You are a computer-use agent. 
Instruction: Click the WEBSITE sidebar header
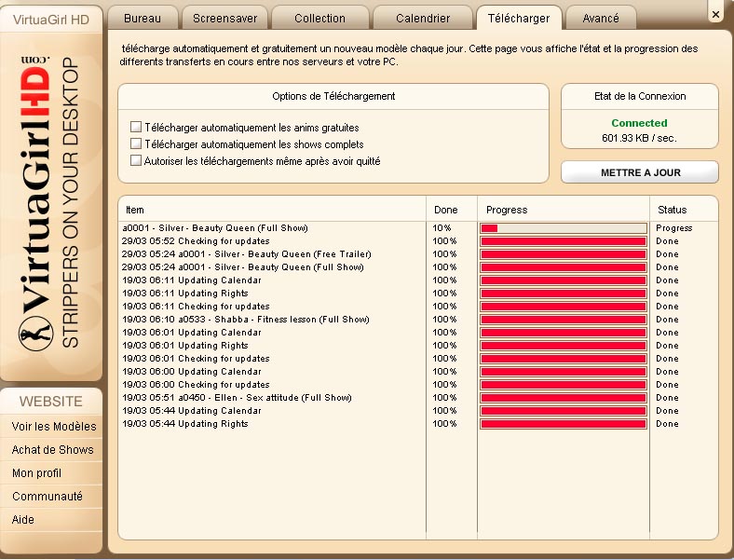(50, 402)
